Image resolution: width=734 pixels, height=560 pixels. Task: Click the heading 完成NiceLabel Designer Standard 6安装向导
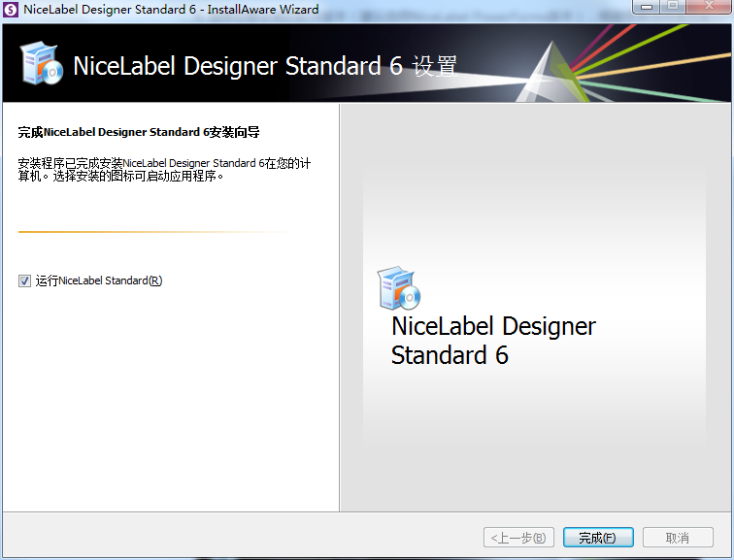point(139,132)
